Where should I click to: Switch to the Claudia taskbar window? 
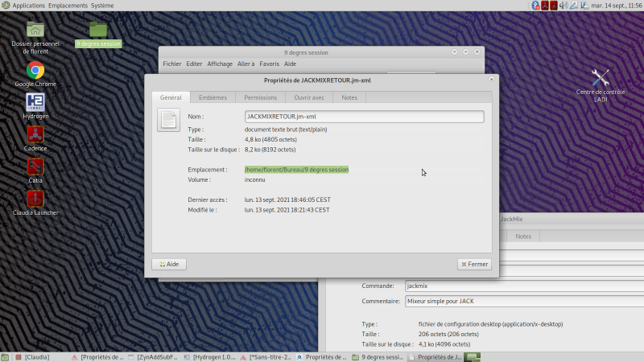33,357
